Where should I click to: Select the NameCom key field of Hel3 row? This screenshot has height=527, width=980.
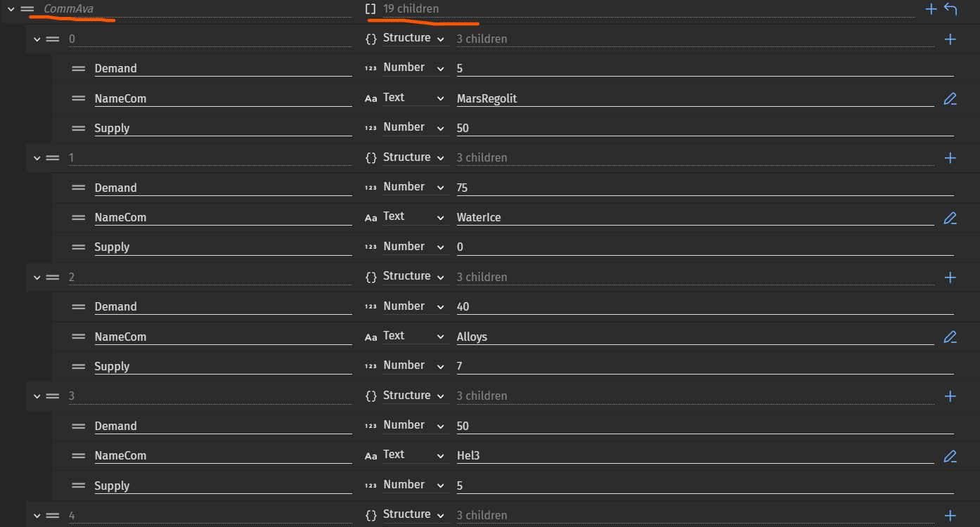[223, 456]
